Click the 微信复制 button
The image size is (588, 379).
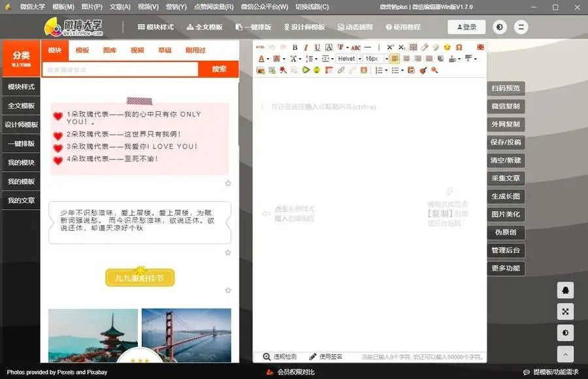click(506, 107)
